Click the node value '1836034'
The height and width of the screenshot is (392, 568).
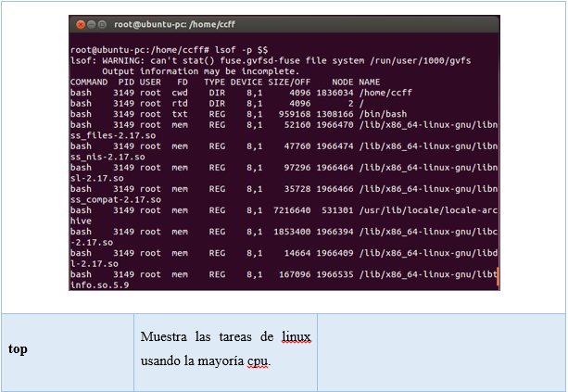tap(334, 93)
